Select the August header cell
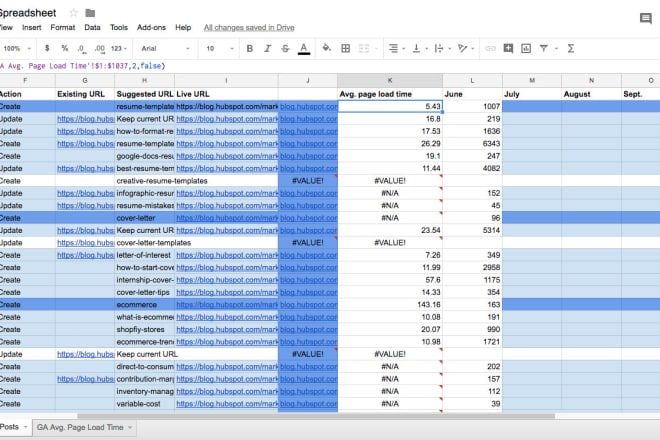 click(591, 94)
